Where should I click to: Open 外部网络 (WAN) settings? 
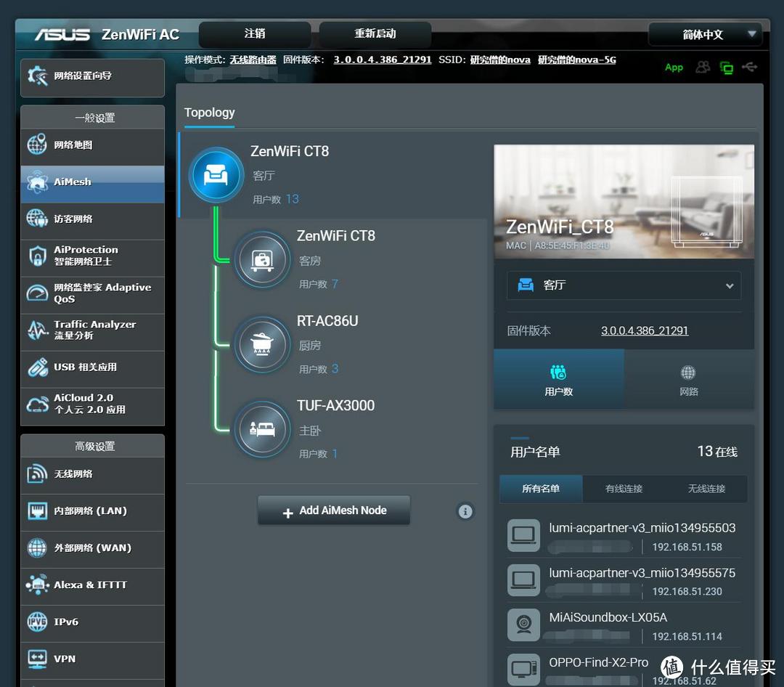tap(92, 548)
